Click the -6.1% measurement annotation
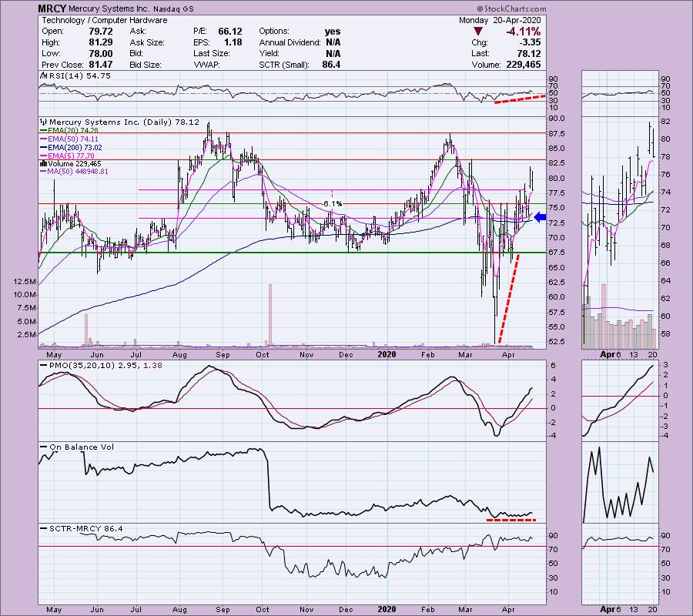Viewport: 693px width, 616px height. 332,204
